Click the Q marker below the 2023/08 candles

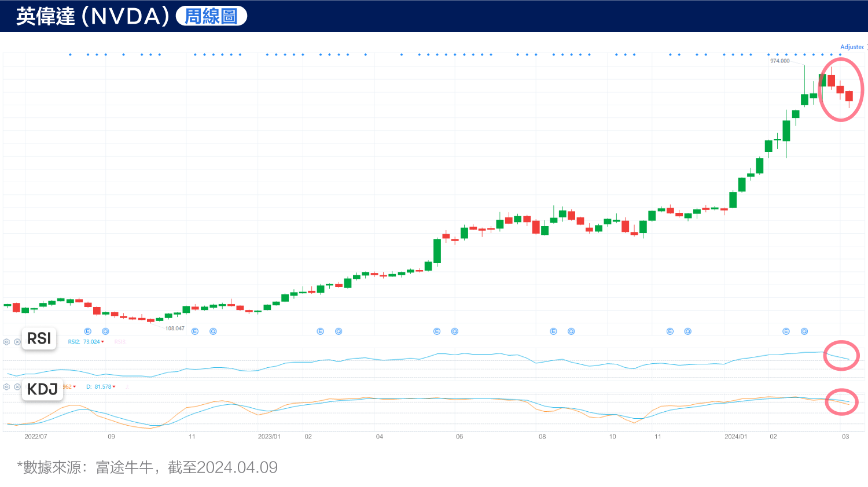[571, 331]
